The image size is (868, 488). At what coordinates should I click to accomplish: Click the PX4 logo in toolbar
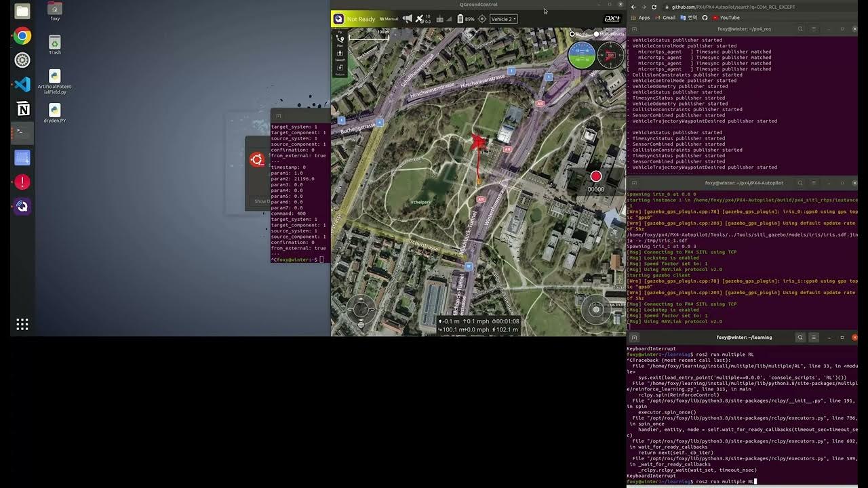(x=612, y=19)
